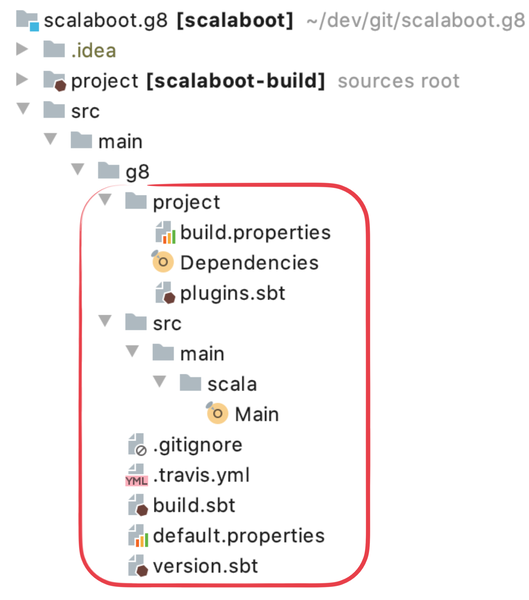Click the plugins.sbt file icon
Image resolution: width=529 pixels, height=600 pixels.
point(165,293)
